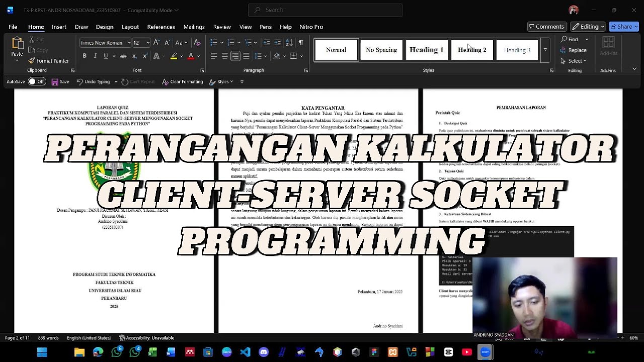This screenshot has height=362, width=644.
Task: Open Borders dropdown arrow
Action: point(300,56)
